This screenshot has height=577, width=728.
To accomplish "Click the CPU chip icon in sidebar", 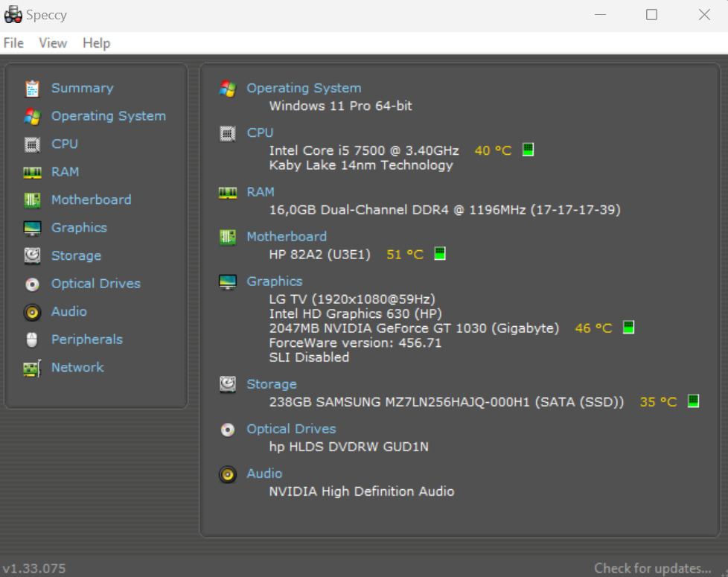I will [x=32, y=144].
